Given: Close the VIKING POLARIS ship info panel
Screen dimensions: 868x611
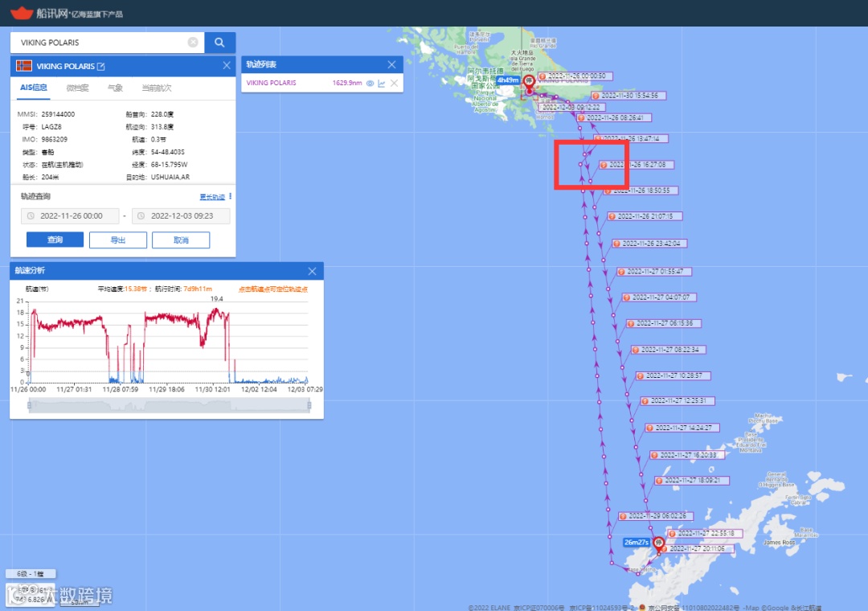Looking at the screenshot, I should click(x=227, y=65).
